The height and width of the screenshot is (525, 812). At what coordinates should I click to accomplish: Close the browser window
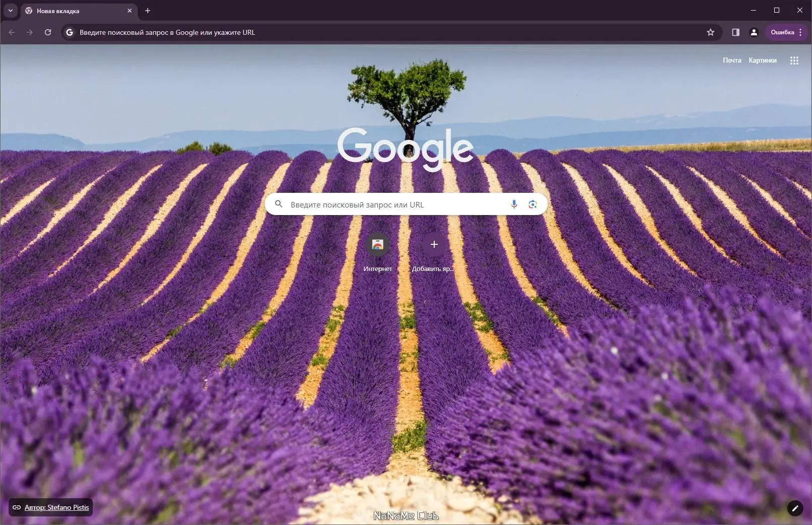tap(800, 11)
